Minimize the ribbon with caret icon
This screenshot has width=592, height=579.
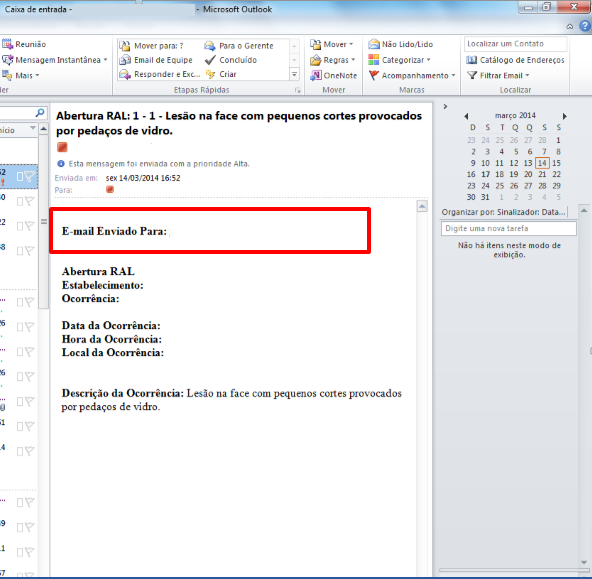click(570, 26)
